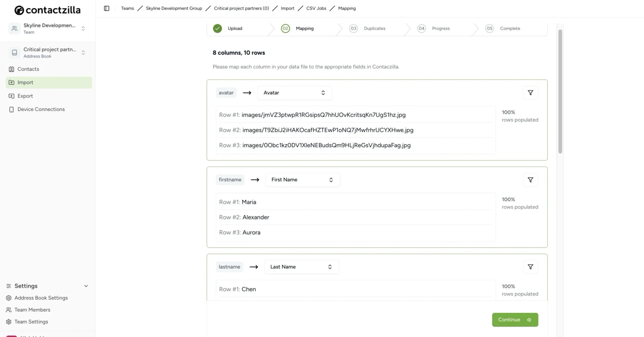Click Row #1 value Chen

click(249, 290)
